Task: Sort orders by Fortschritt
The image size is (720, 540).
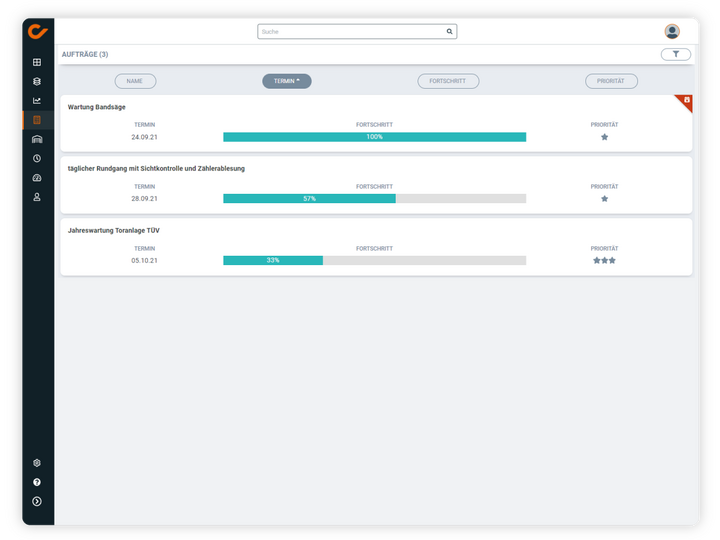Action: [x=448, y=81]
